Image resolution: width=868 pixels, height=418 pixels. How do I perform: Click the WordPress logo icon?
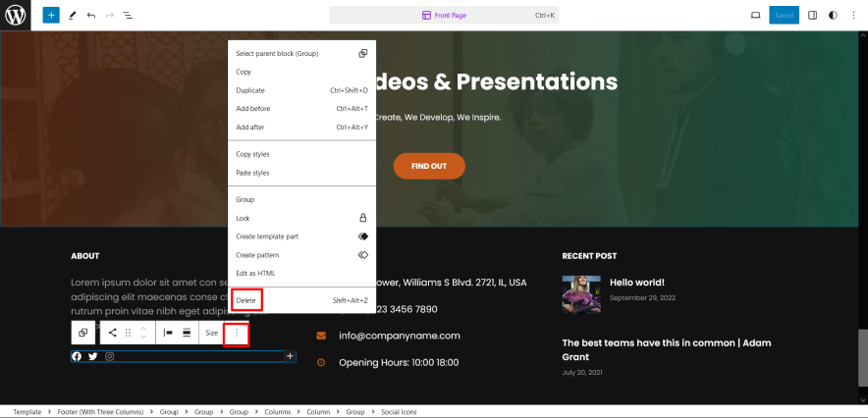point(16,16)
